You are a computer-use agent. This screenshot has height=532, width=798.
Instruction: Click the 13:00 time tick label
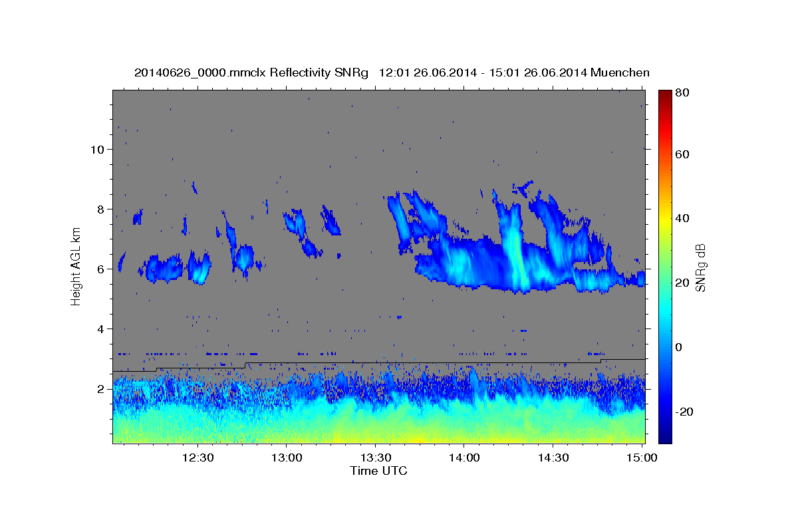click(x=287, y=458)
